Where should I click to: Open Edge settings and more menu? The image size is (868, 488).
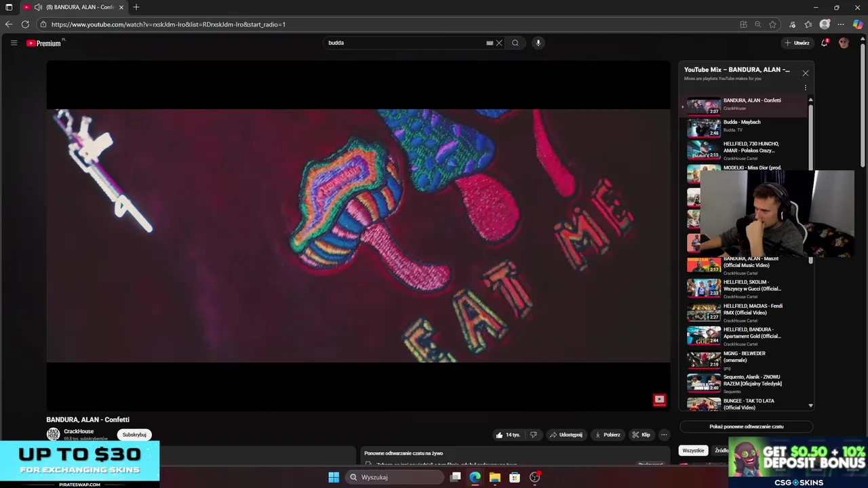coord(842,24)
